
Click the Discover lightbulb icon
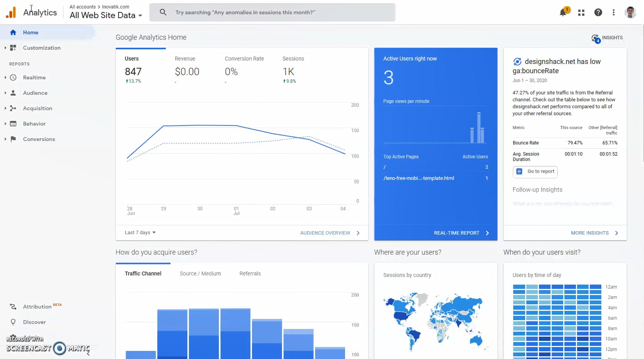click(13, 322)
